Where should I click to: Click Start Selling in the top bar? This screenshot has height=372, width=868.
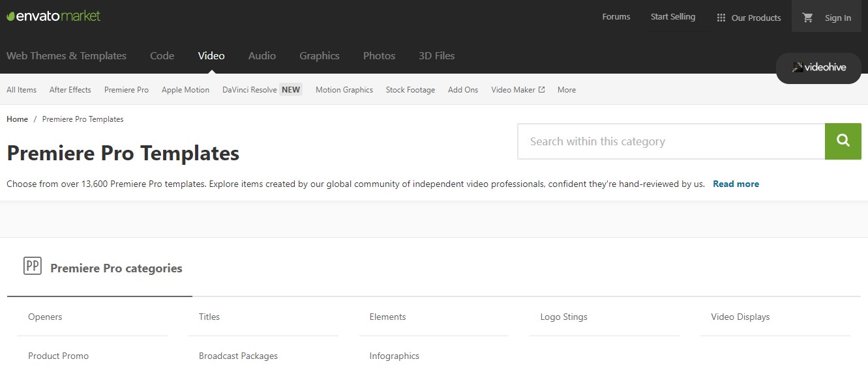click(x=673, y=17)
